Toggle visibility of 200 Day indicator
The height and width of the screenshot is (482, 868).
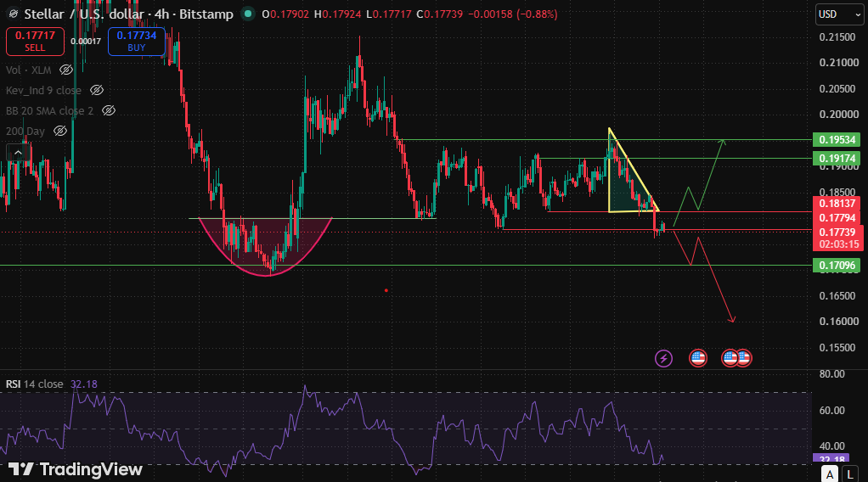[59, 132]
